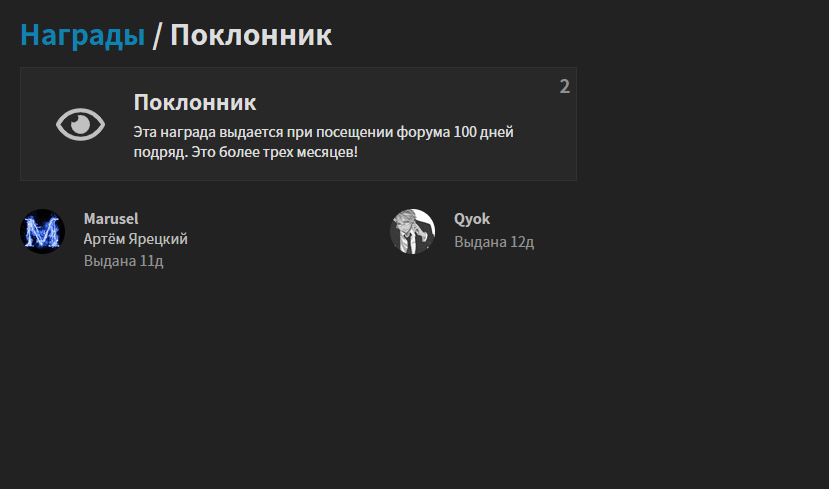
Task: Open the Поклонник badge title inside the card
Action: coord(195,103)
